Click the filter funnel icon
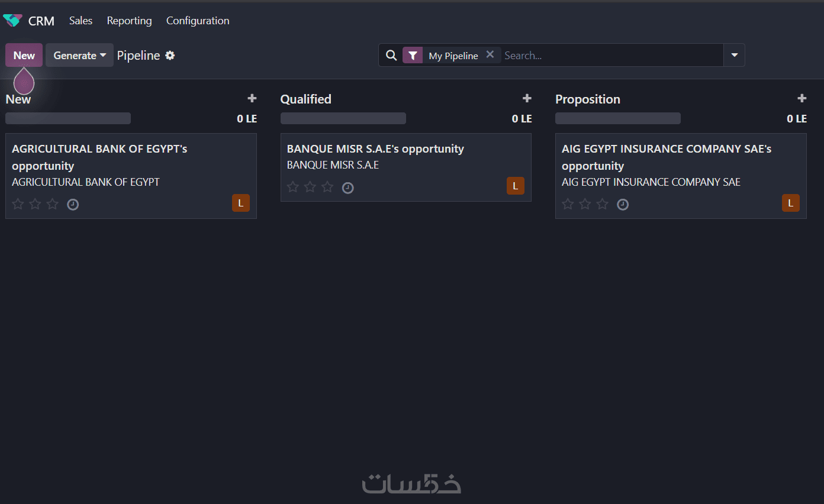Viewport: 824px width, 504px height. [413, 55]
